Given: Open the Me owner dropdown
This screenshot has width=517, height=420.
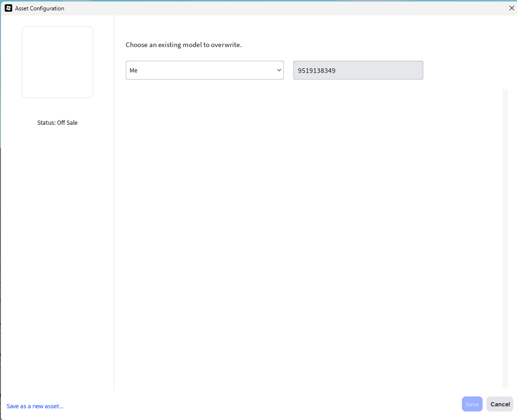Looking at the screenshot, I should pyautogui.click(x=204, y=70).
